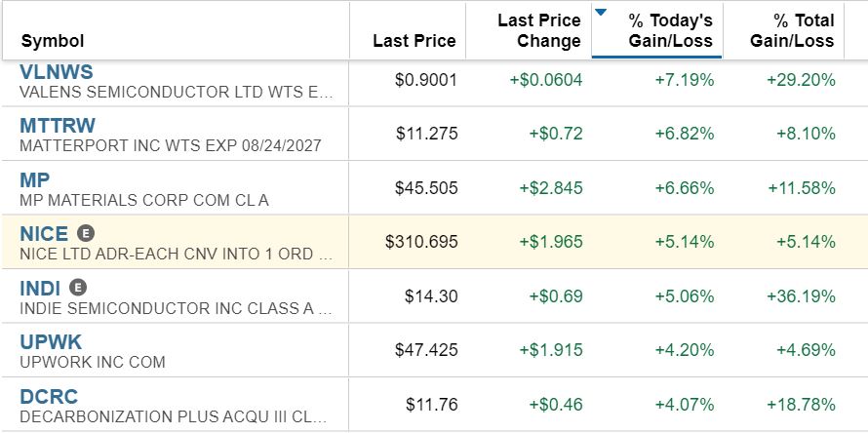Sort by % Total Gain/Loss column header
868x433 pixels.
click(x=791, y=30)
